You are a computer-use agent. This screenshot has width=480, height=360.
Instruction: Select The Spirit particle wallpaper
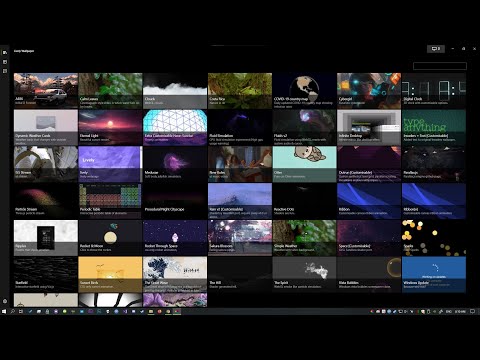coord(304,274)
